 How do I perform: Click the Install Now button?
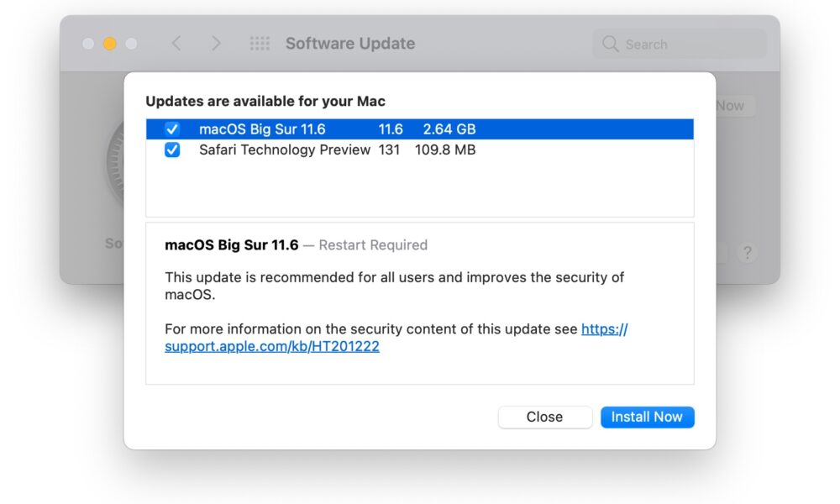[647, 417]
